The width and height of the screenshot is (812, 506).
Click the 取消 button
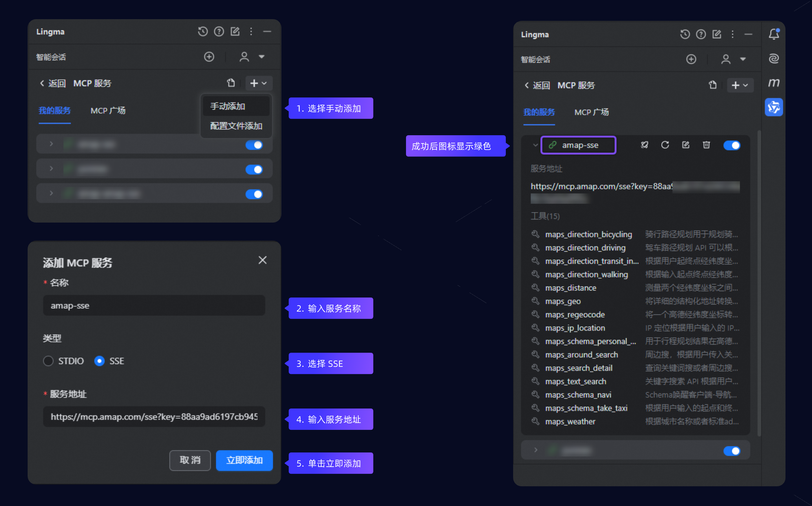[x=190, y=460]
